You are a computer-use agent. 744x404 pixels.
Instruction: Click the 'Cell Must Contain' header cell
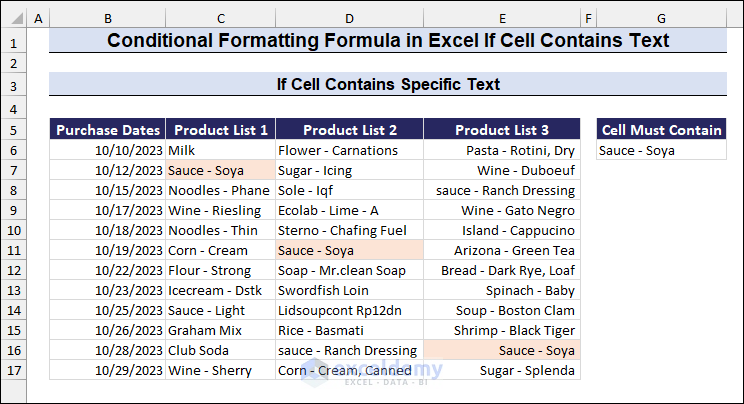pyautogui.click(x=661, y=130)
